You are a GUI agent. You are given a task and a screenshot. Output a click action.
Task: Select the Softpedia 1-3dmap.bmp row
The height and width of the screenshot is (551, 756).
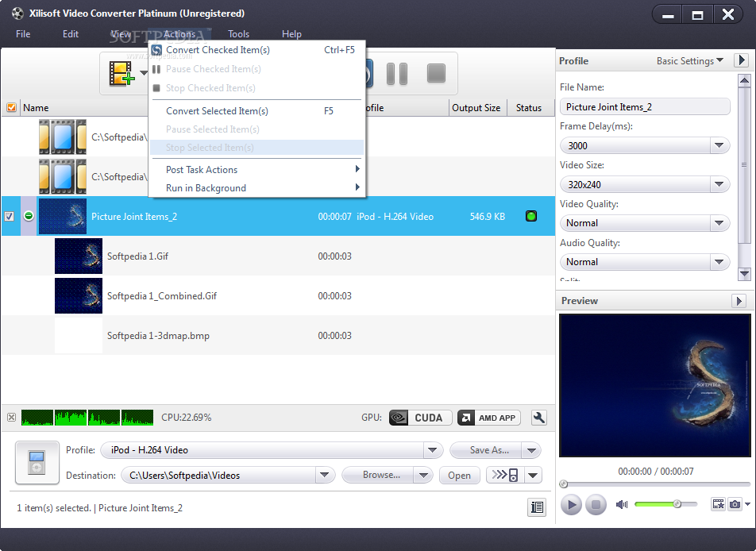(278, 336)
